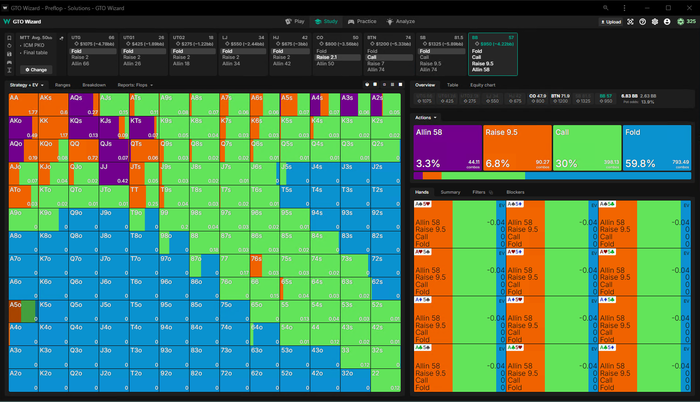Image resolution: width=700 pixels, height=402 pixels.
Task: Select Raise 7 in the BTN card
Action: pos(390,64)
